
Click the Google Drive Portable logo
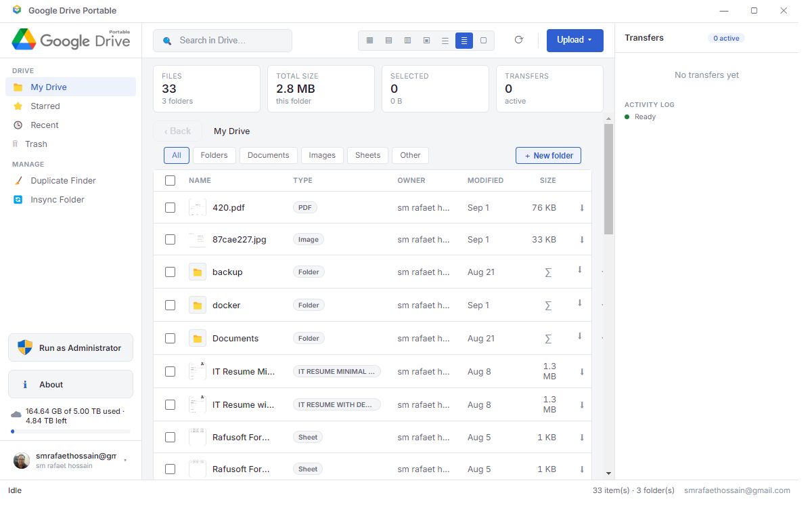(x=71, y=39)
